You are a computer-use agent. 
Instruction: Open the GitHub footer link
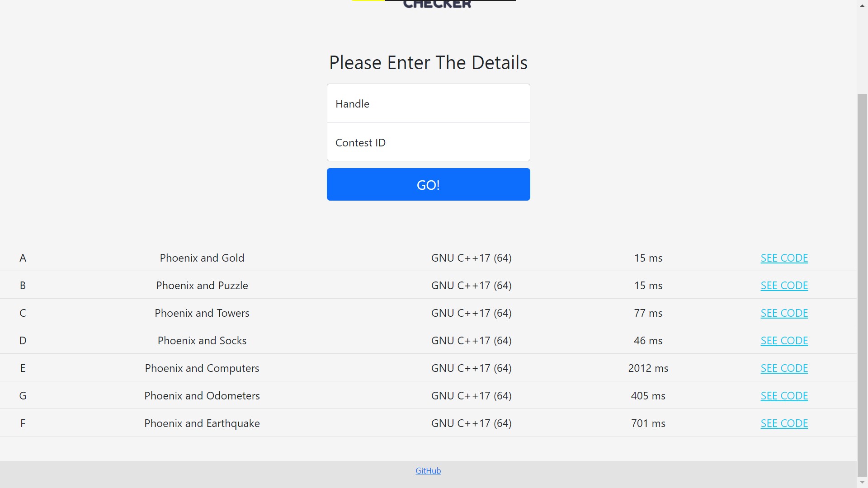tap(428, 470)
